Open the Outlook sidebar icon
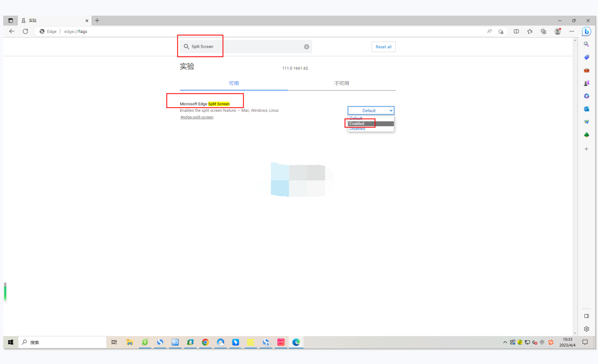Screen dimensions: 598x364 586,109
